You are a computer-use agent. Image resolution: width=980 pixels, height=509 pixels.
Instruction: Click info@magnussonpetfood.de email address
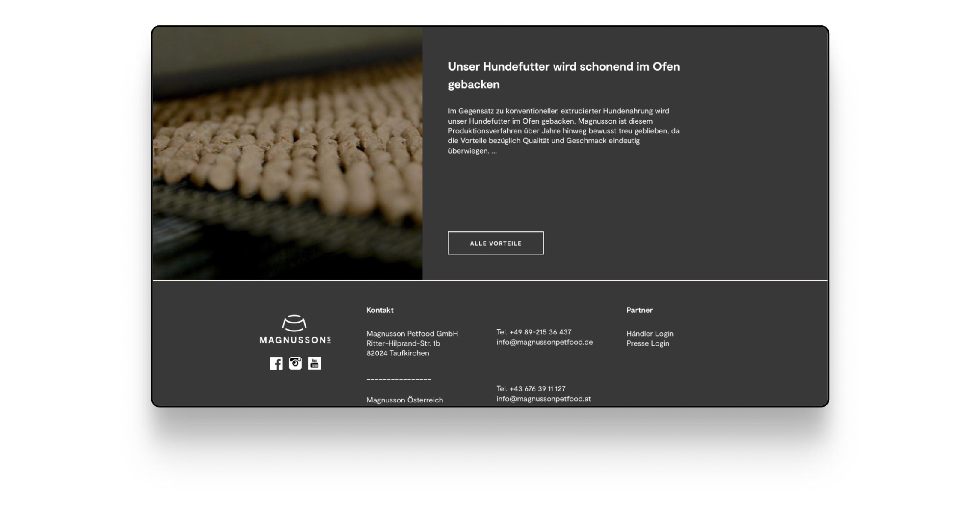(x=544, y=342)
